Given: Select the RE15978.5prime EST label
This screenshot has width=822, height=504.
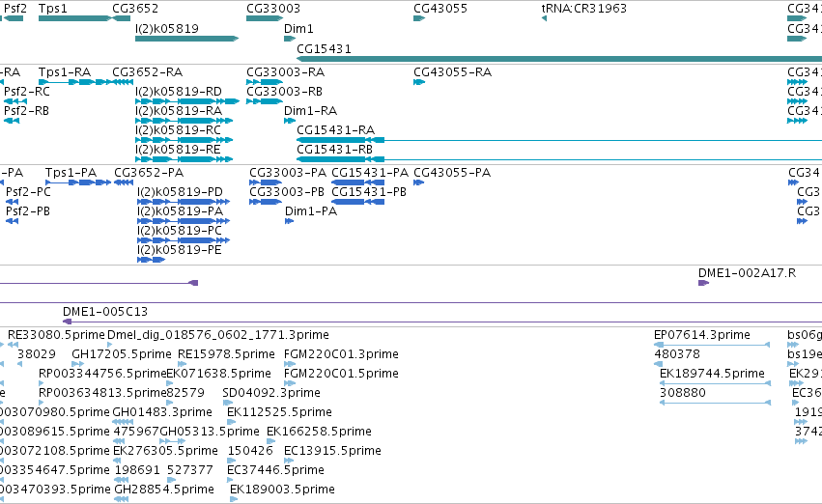Looking at the screenshot, I should (226, 354).
